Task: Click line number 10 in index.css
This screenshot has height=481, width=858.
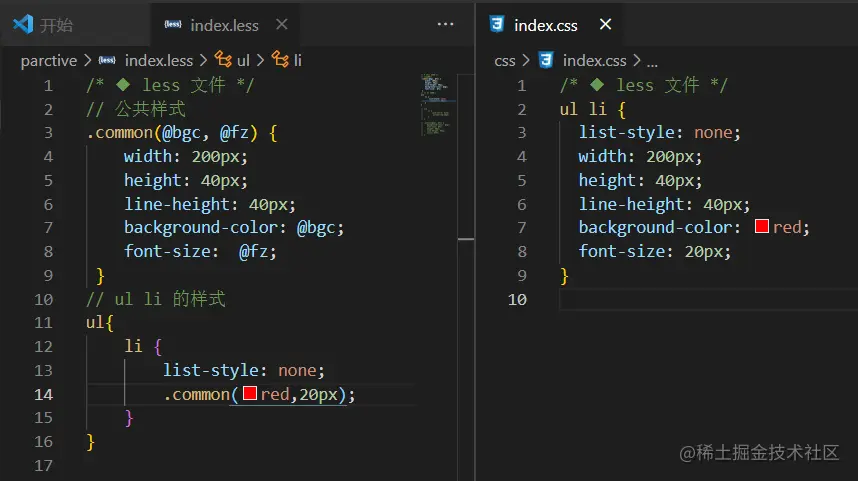Action: pos(517,299)
